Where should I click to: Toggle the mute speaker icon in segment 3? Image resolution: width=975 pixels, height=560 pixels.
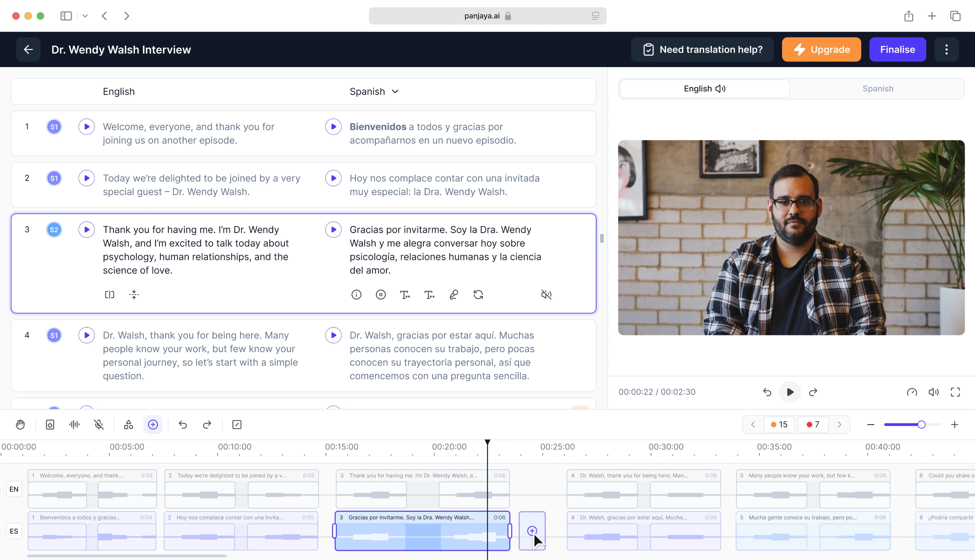click(x=546, y=295)
